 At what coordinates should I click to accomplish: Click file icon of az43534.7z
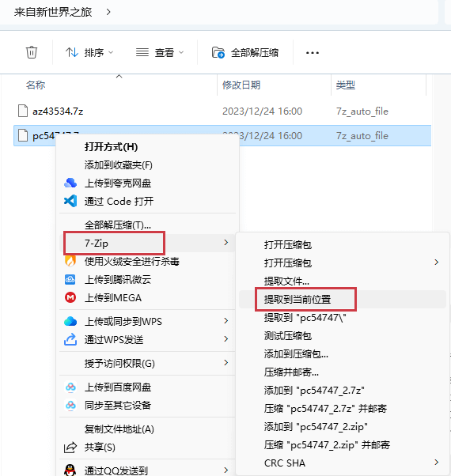click(x=23, y=111)
